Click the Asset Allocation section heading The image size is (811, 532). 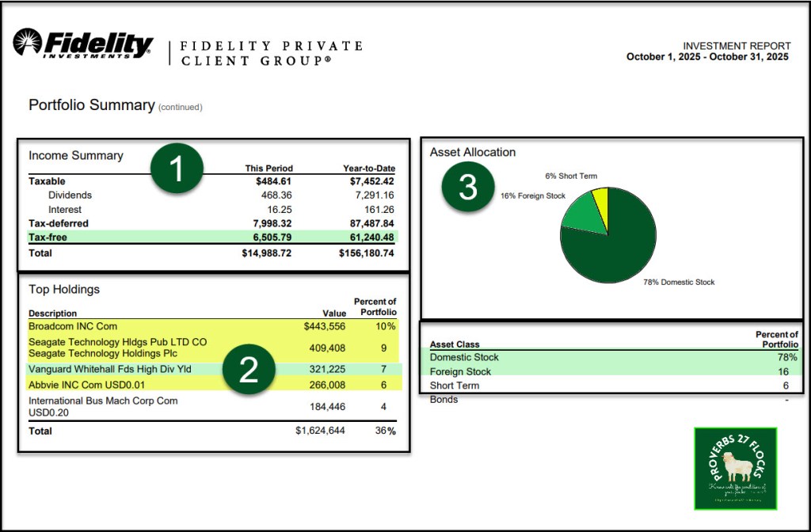(472, 152)
